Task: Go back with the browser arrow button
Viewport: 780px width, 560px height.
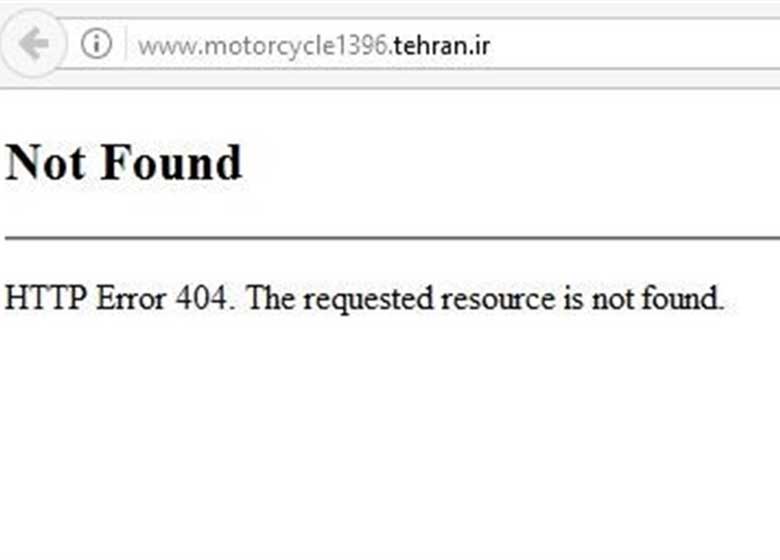Action: (x=33, y=44)
